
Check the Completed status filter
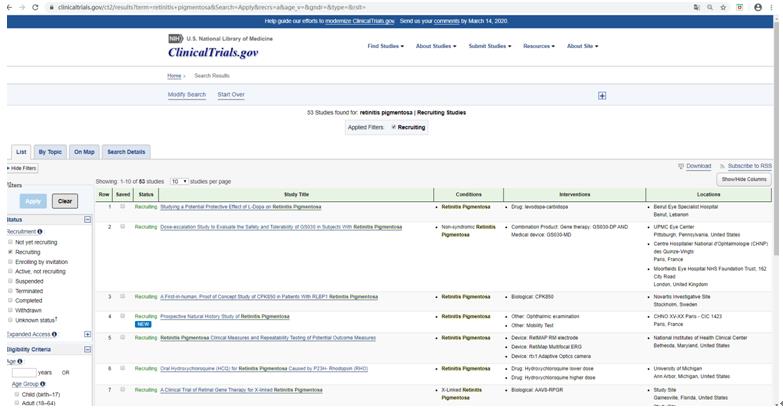[10, 300]
